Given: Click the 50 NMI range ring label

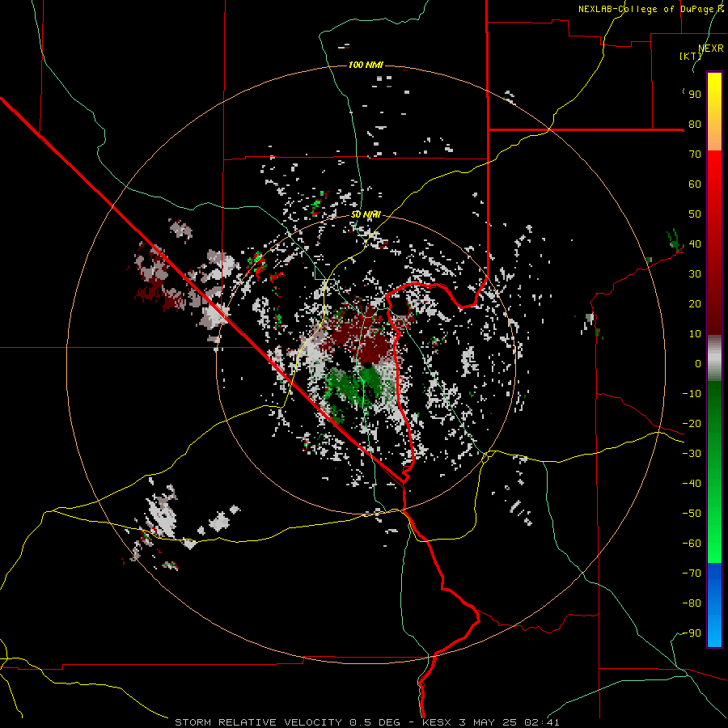Looking at the screenshot, I should point(366,214).
